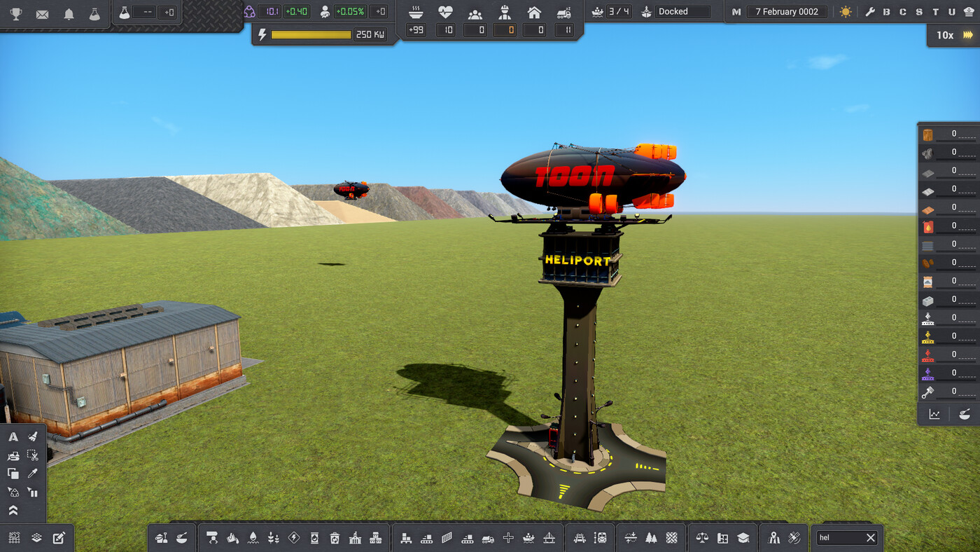The height and width of the screenshot is (552, 980).
Task: Click the Docked ship status field
Action: pos(683,12)
